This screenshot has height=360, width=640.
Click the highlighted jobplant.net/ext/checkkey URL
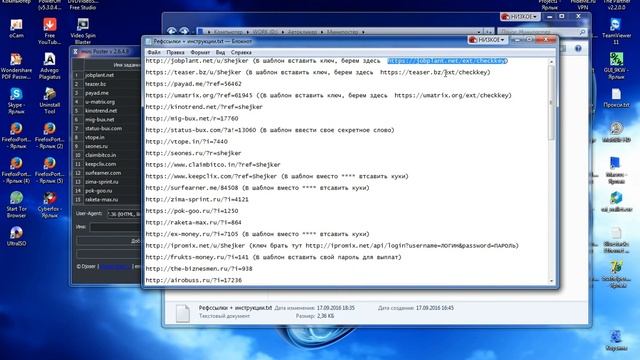pos(447,61)
